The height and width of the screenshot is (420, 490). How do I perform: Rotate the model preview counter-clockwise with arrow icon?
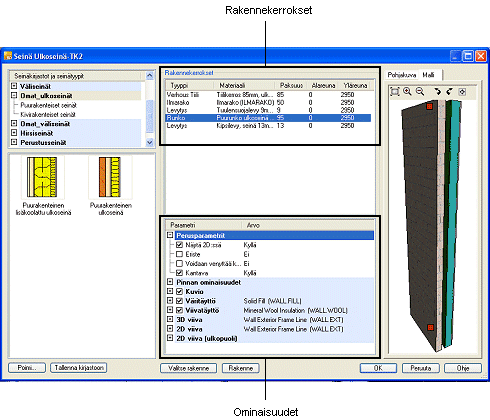coord(449,91)
